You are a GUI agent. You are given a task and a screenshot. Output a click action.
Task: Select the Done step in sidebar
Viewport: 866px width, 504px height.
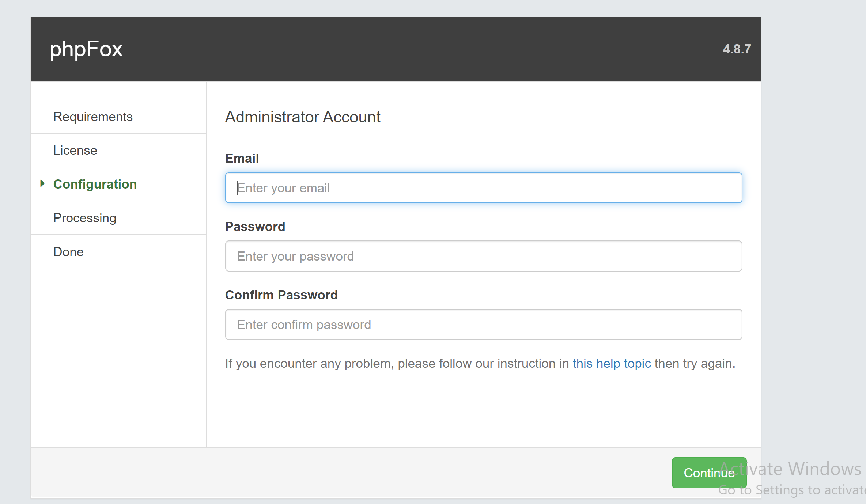(x=68, y=252)
